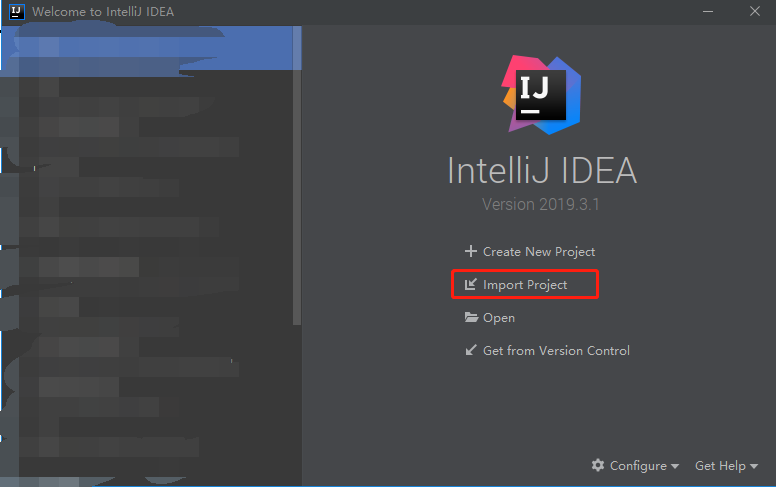Expand the Configure dropdown arrow
Viewport: 776px width, 487px height.
(675, 467)
